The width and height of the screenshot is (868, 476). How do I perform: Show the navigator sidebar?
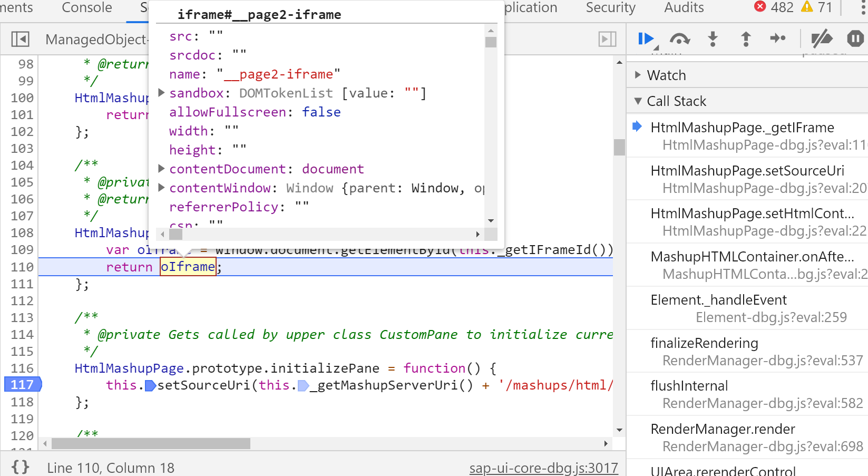20,39
